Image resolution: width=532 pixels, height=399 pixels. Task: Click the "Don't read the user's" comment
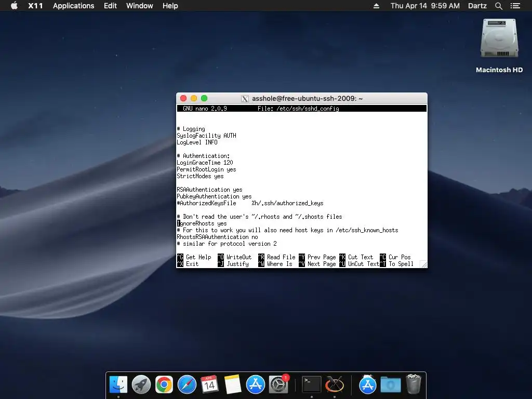pos(260,217)
